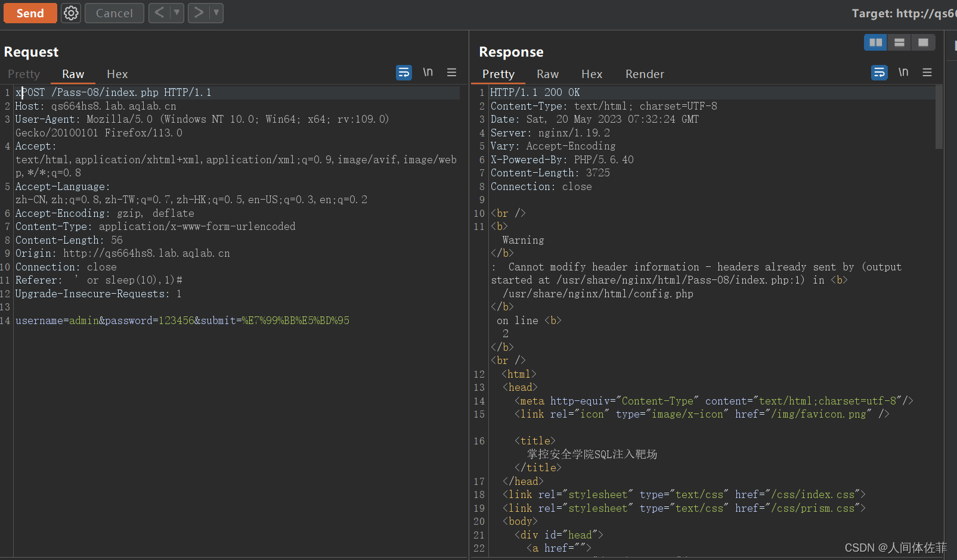
Task: Open request settings gear icon
Action: pyautogui.click(x=71, y=13)
